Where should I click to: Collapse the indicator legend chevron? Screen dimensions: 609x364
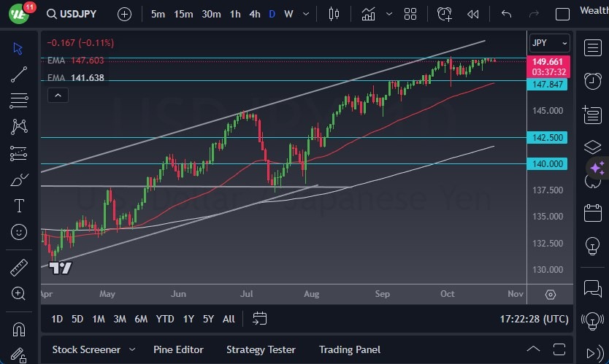click(57, 95)
